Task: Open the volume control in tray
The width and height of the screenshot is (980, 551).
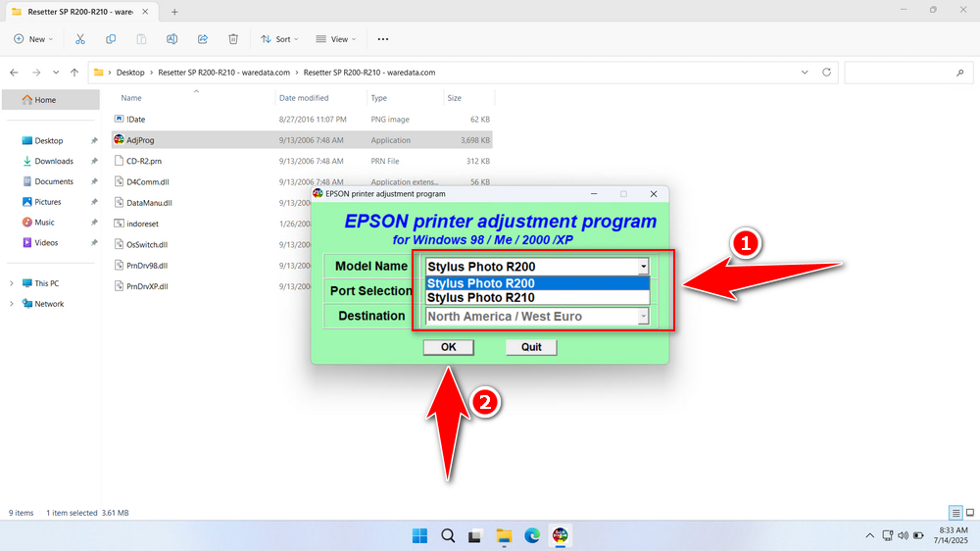Action: [904, 536]
